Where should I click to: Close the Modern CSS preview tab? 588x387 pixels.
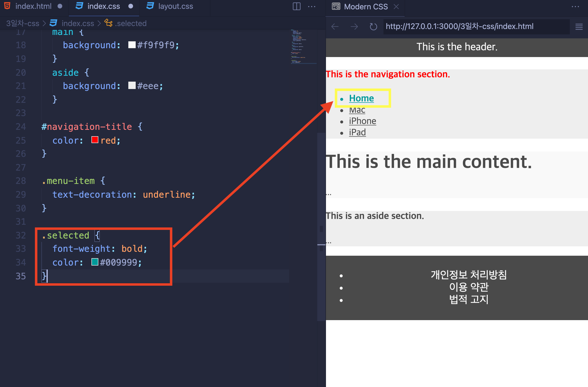396,7
